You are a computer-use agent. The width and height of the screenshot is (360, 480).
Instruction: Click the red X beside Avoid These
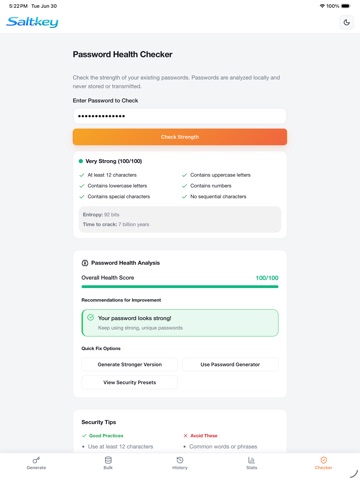click(185, 436)
